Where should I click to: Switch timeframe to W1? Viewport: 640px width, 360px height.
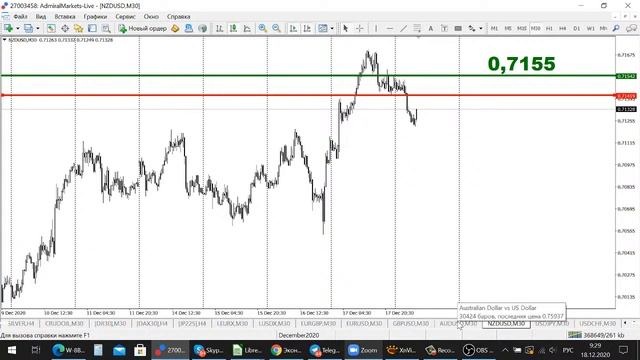[590, 28]
